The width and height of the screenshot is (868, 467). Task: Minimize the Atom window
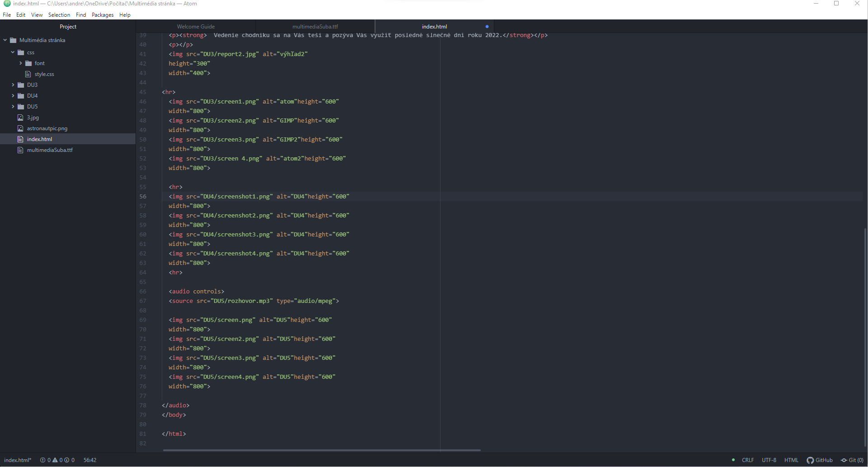(816, 4)
